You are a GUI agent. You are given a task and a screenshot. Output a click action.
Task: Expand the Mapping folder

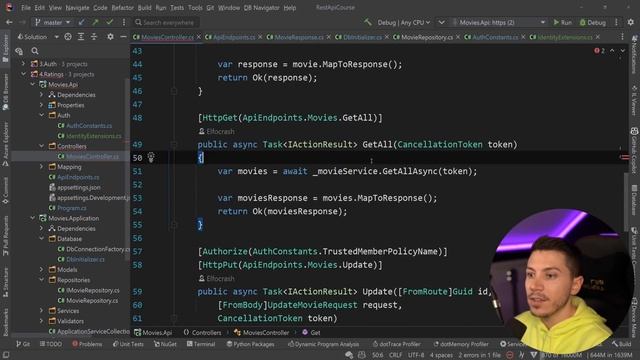[x=42, y=167]
